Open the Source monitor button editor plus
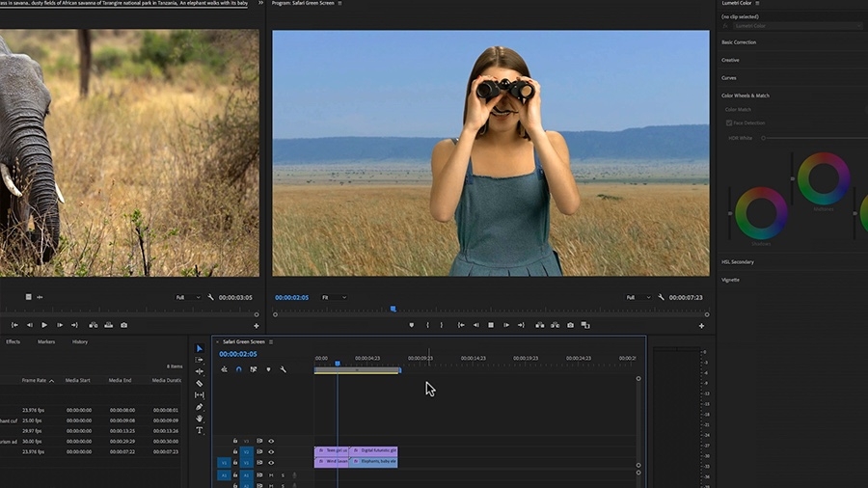Image resolution: width=868 pixels, height=488 pixels. [x=256, y=326]
